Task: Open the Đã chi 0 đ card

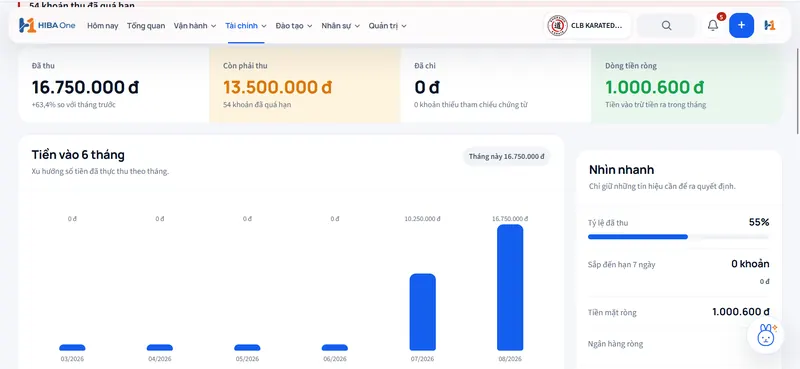Action: pyautogui.click(x=496, y=85)
